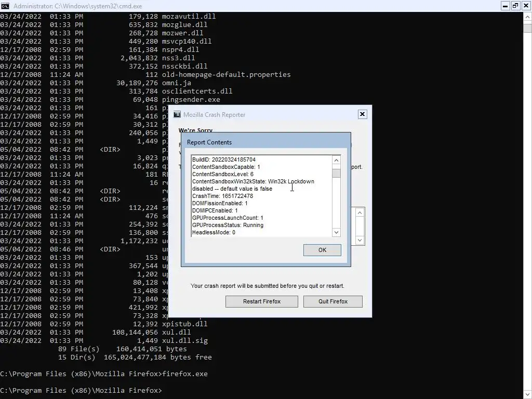The width and height of the screenshot is (532, 399).
Task: Click mozavutil.dll in the cmd listing
Action: tap(189, 16)
